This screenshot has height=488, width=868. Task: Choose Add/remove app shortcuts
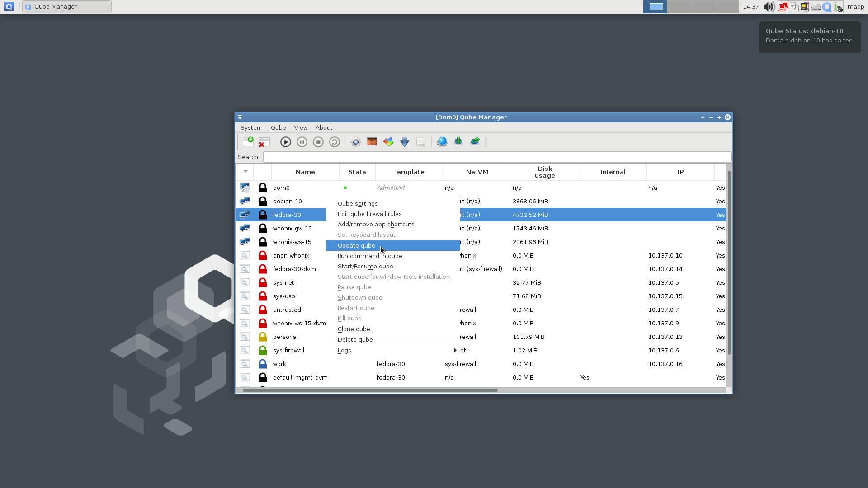point(393,225)
